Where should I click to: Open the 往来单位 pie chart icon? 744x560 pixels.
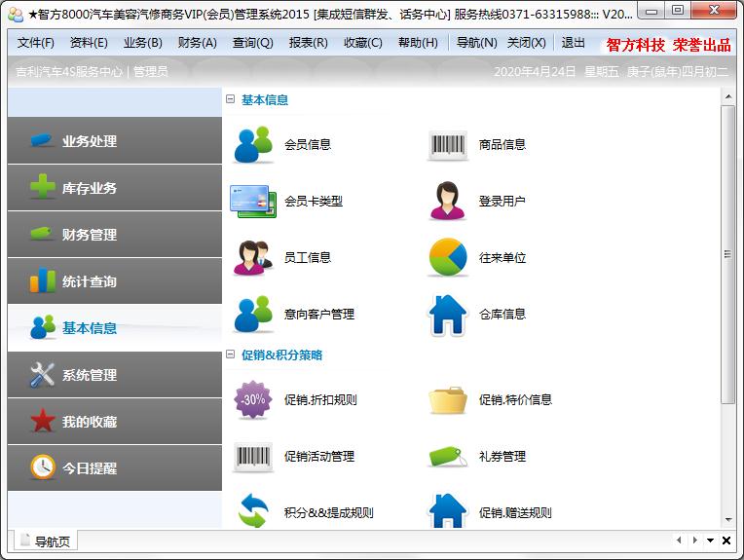447,257
